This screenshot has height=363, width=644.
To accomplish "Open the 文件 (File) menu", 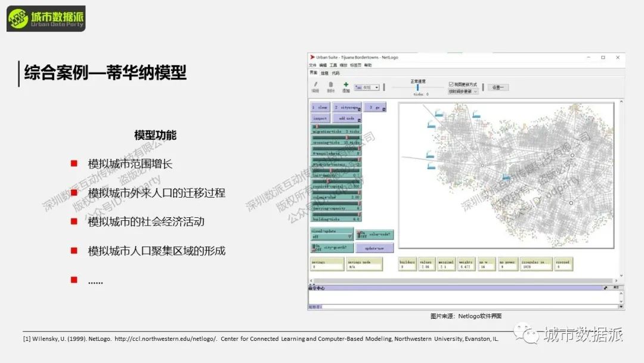I will coord(312,65).
